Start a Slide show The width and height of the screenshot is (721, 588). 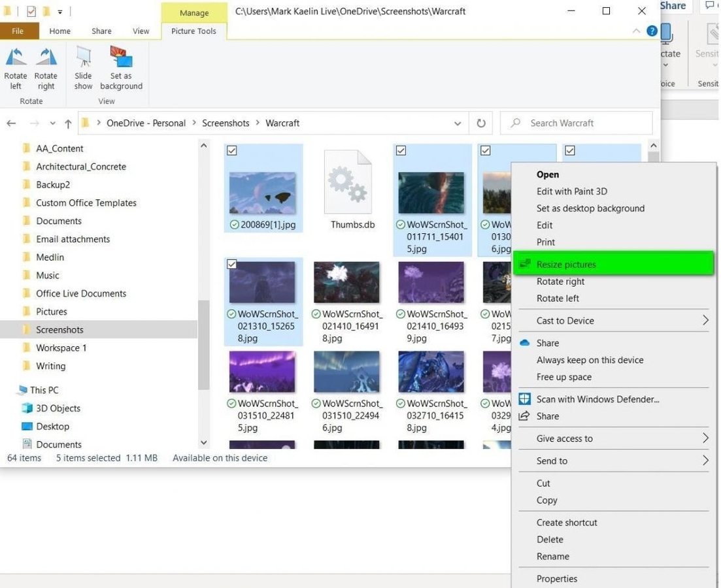pyautogui.click(x=82, y=67)
